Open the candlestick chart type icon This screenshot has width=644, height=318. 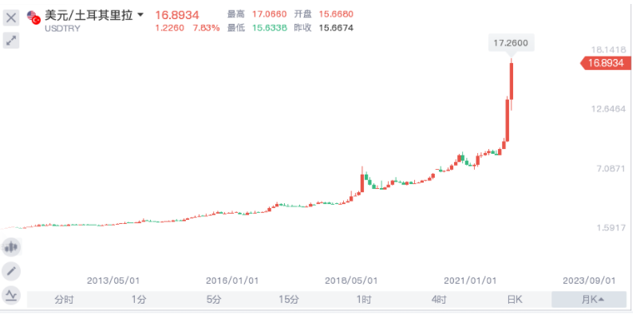(x=11, y=247)
